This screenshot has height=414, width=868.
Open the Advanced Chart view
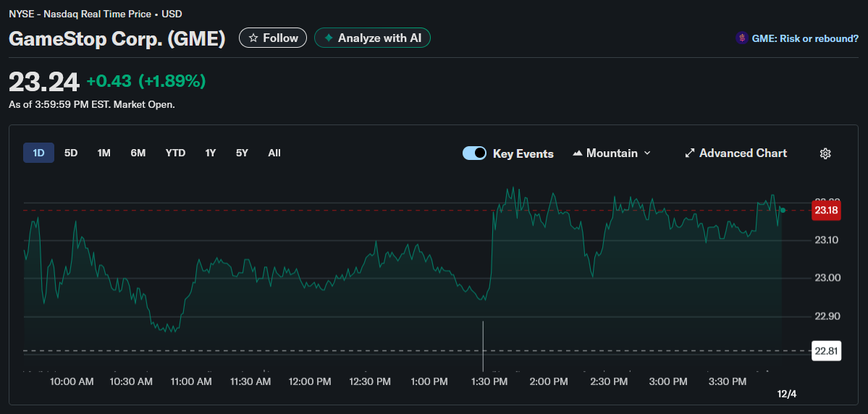click(x=736, y=153)
